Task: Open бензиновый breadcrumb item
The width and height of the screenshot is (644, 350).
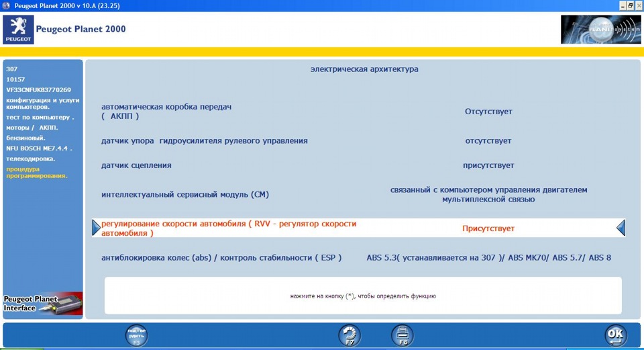Action: point(25,138)
